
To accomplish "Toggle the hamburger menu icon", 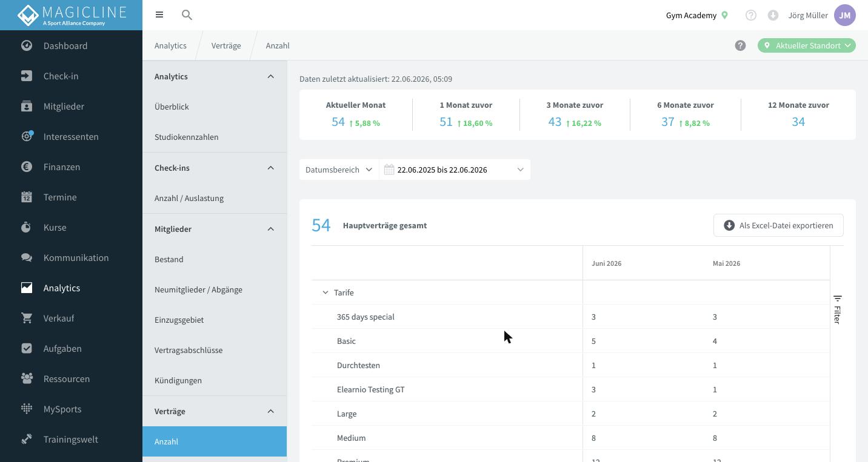I will click(159, 15).
